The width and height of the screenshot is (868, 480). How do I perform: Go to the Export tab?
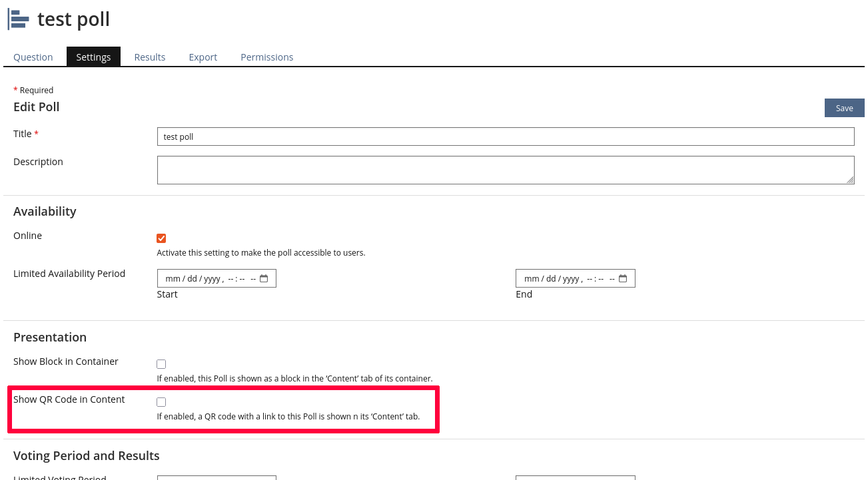coord(203,57)
